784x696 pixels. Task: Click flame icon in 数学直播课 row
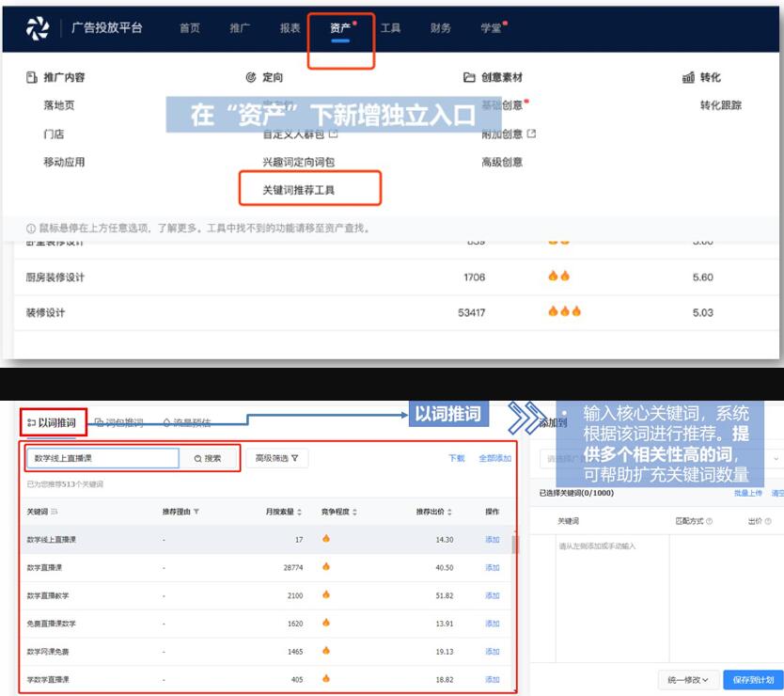coord(326,566)
